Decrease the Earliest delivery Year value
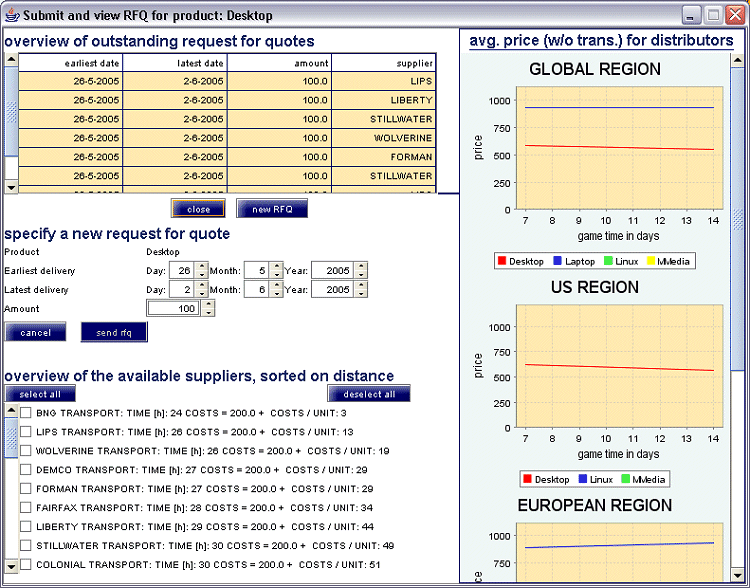This screenshot has height=588, width=750. [361, 275]
